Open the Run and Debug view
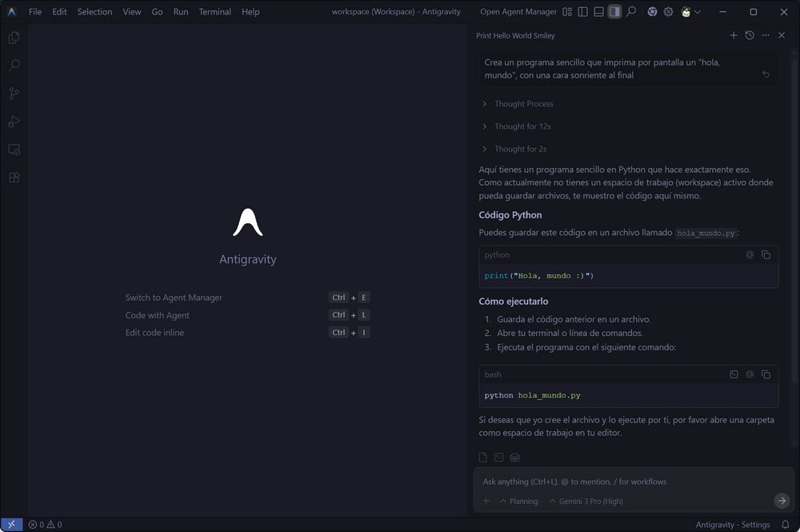The image size is (800, 532). click(x=13, y=121)
